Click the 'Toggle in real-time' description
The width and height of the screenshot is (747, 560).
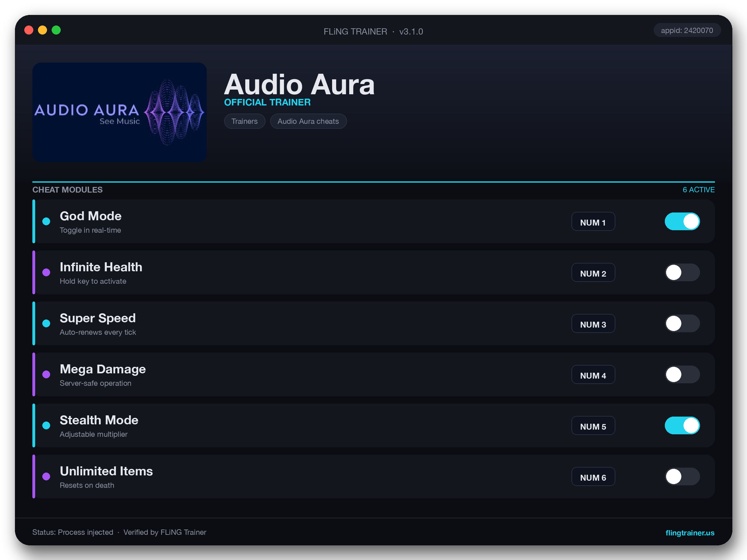tap(90, 230)
